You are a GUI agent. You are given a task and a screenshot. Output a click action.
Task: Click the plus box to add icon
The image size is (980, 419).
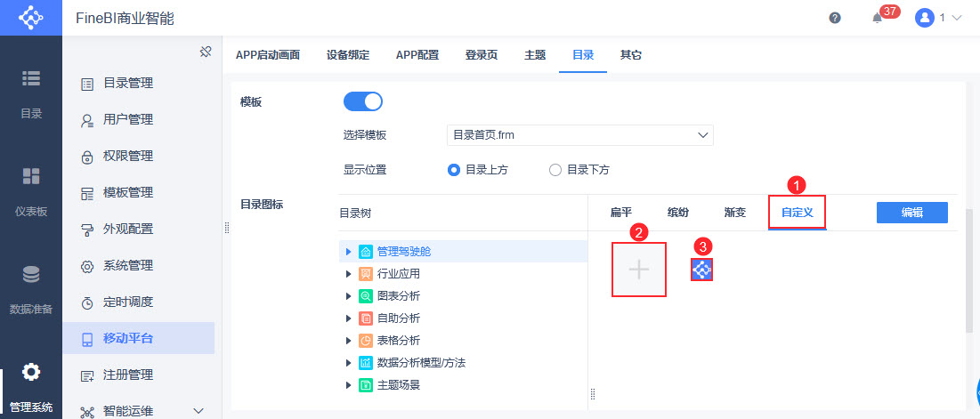tap(639, 270)
